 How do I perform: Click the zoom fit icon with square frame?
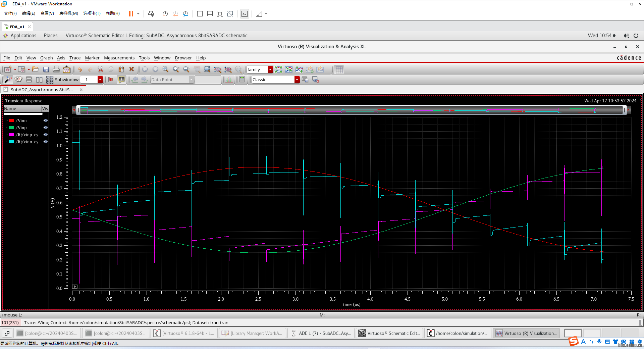[x=207, y=69]
